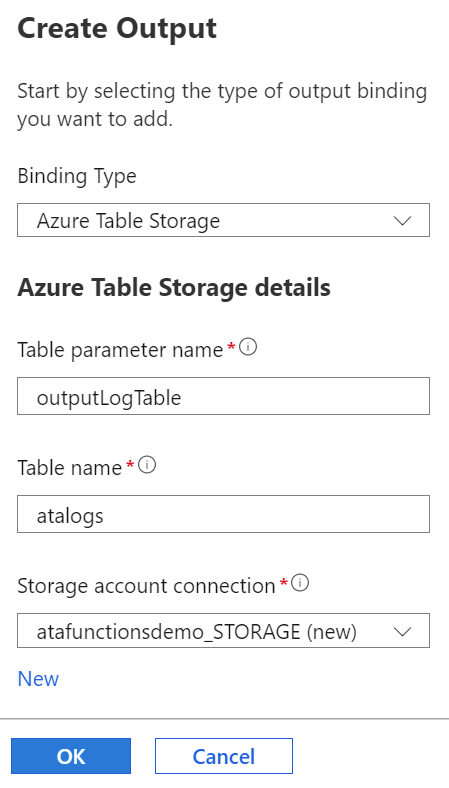Click the Azure Table Storage details heading

tap(174, 288)
